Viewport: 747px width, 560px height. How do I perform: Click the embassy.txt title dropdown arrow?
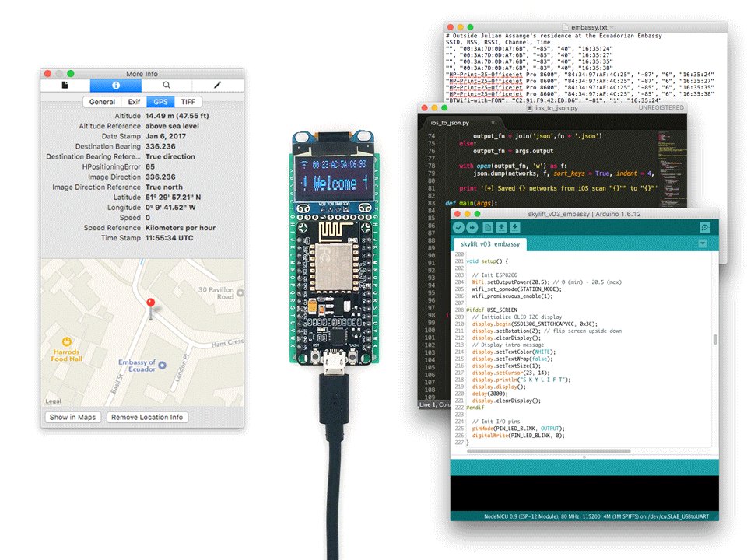click(612, 28)
